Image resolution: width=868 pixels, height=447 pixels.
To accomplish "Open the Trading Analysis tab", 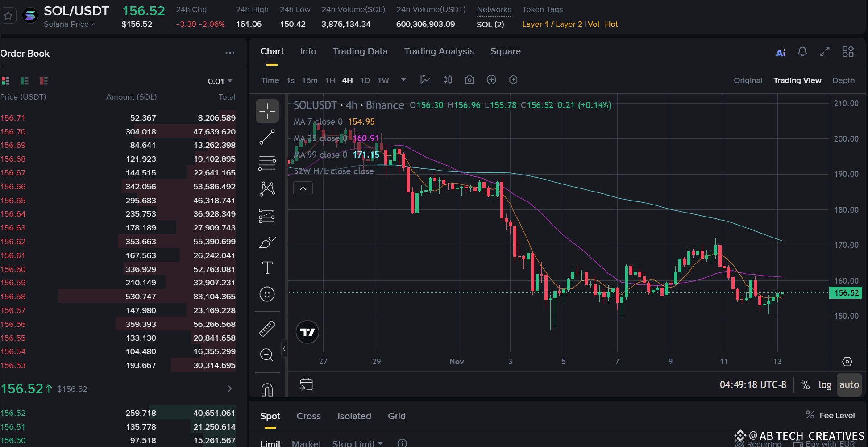I will coord(439,51).
